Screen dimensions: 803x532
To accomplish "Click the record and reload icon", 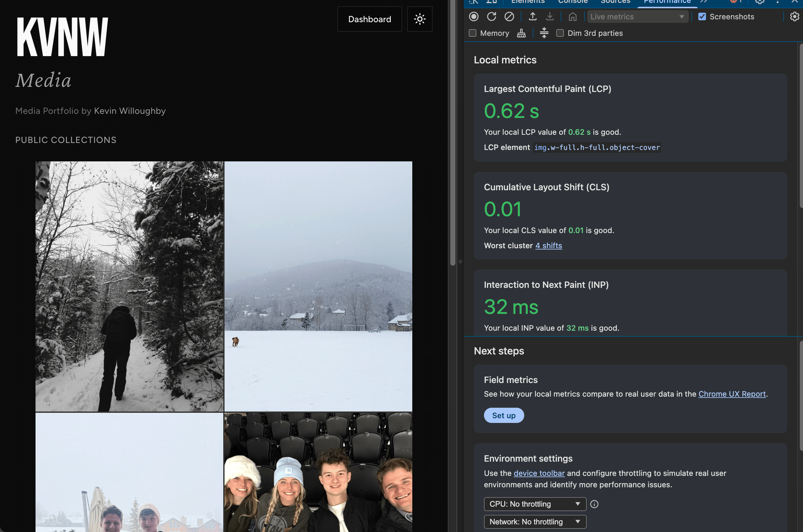I will (x=492, y=16).
